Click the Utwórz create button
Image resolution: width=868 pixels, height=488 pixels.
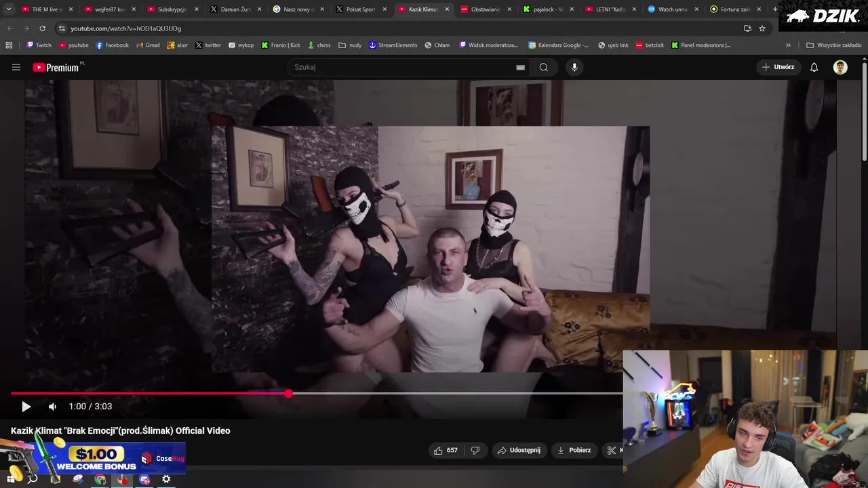778,67
